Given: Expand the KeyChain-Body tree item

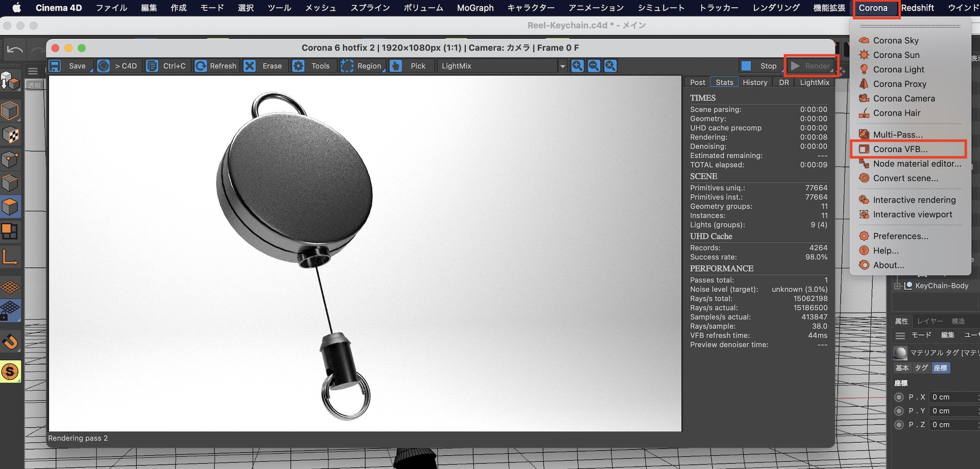Looking at the screenshot, I should [x=898, y=286].
